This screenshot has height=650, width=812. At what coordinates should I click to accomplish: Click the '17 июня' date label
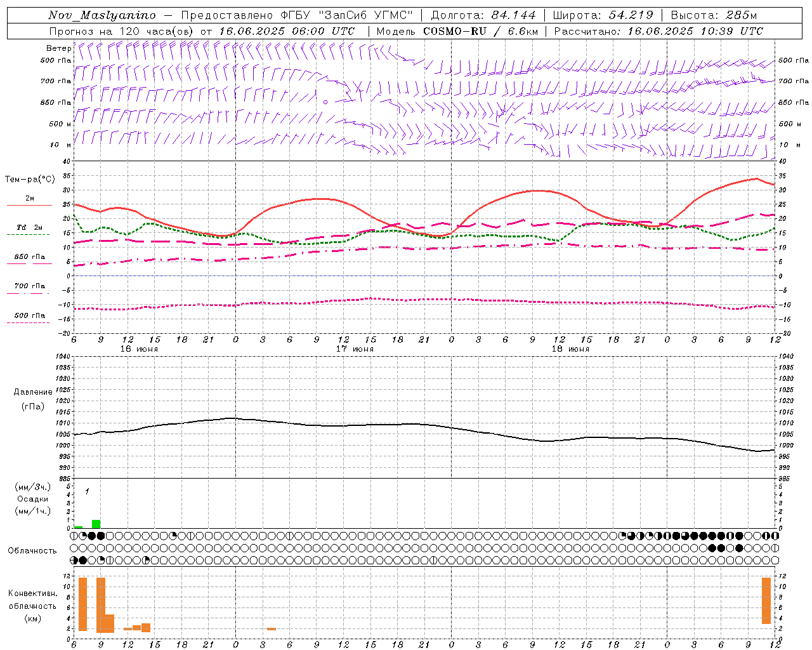click(x=355, y=349)
